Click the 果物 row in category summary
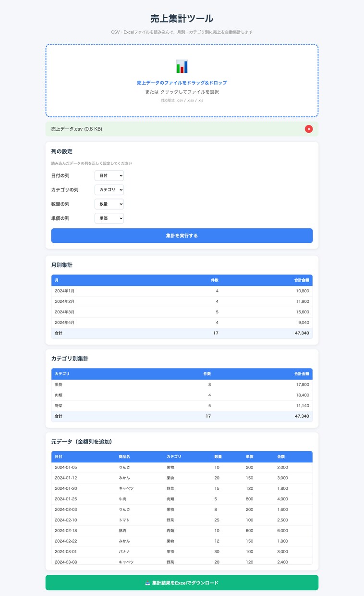The height and width of the screenshot is (596, 364). 182,385
